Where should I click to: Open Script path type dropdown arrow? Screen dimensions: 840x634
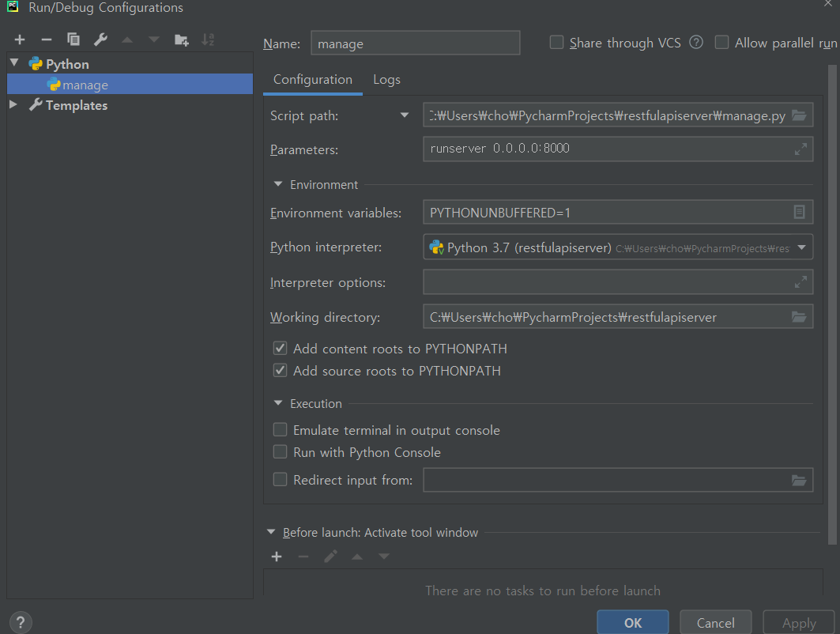405,115
